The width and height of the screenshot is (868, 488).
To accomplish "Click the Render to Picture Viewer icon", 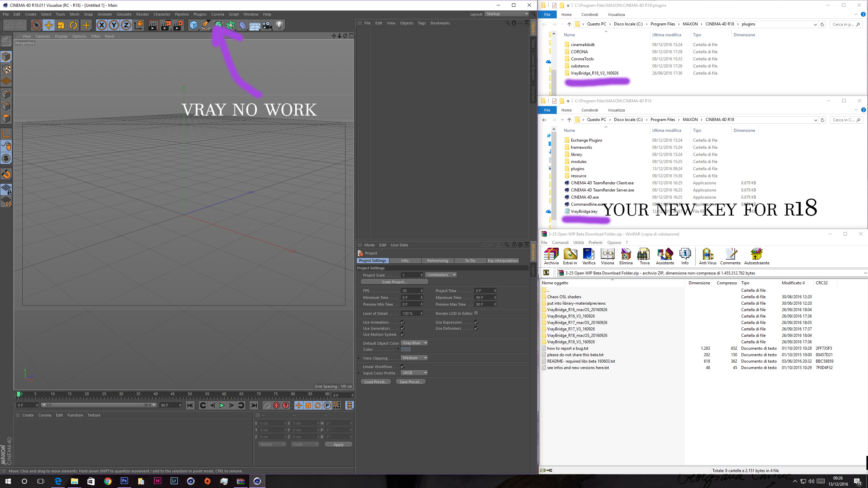I will (x=165, y=25).
